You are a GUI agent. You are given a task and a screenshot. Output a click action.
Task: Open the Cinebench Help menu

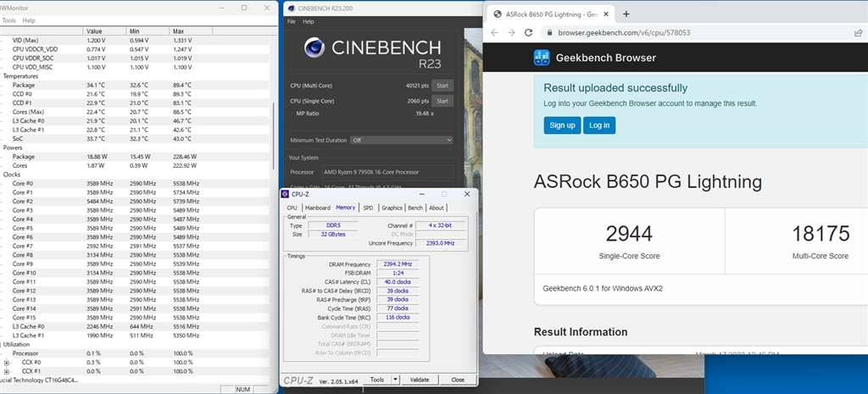click(x=309, y=21)
